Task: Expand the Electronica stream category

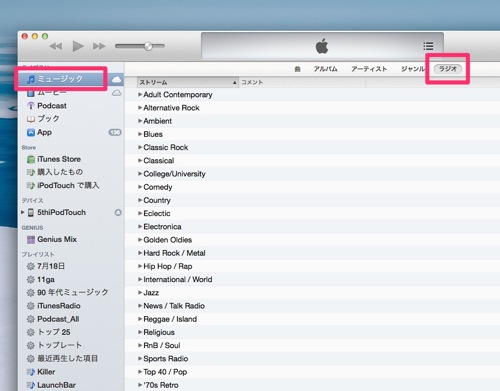Action: pos(140,227)
